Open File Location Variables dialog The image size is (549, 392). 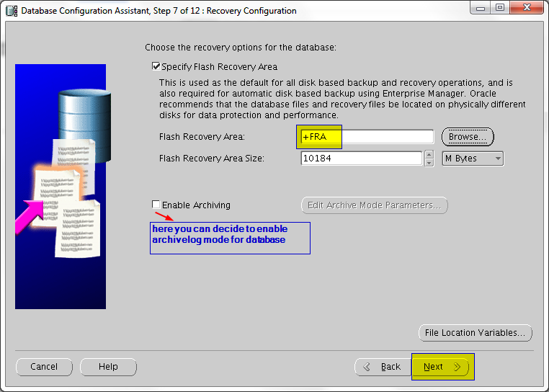(x=476, y=333)
